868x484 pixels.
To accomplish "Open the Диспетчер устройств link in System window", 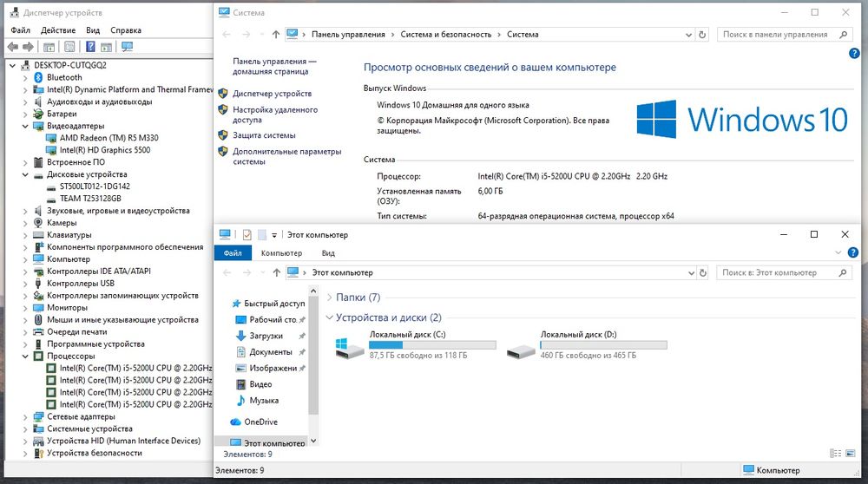I will coord(272,94).
